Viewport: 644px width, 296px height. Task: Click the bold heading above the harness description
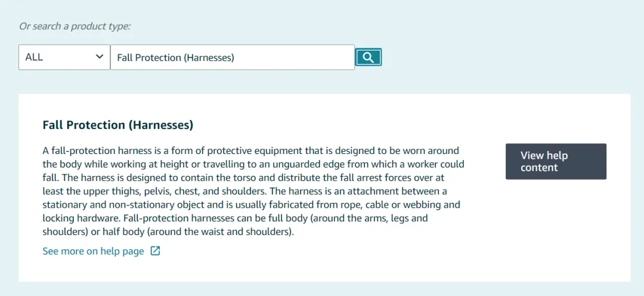click(118, 125)
